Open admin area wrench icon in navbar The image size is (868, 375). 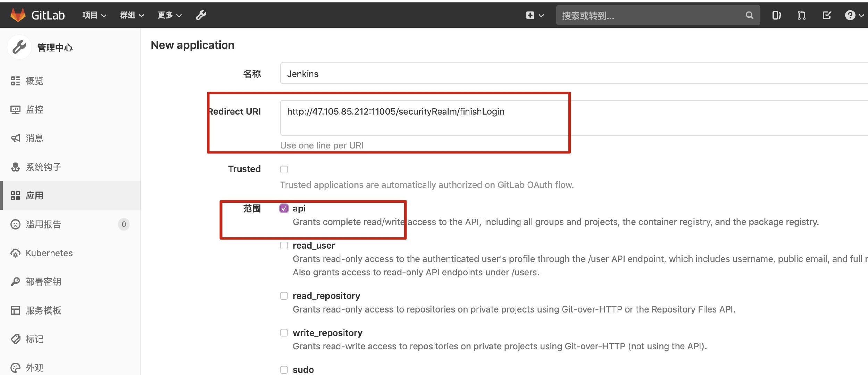(201, 15)
